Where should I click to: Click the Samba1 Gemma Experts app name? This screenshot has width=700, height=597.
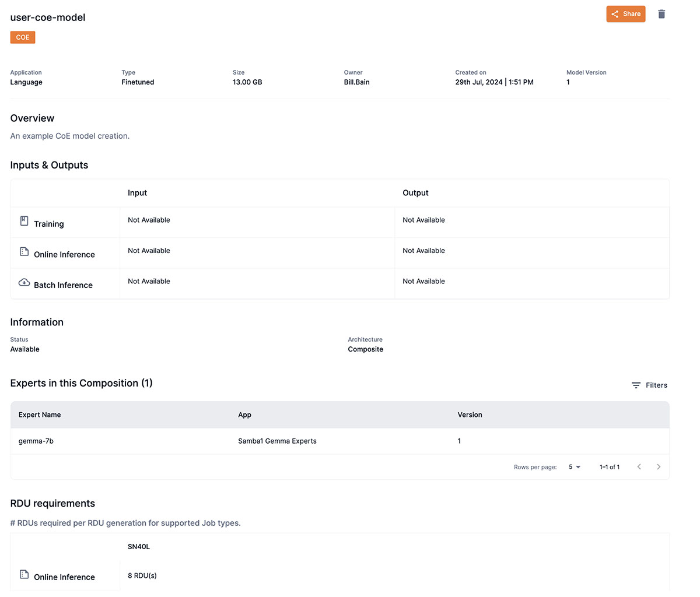[x=277, y=441]
